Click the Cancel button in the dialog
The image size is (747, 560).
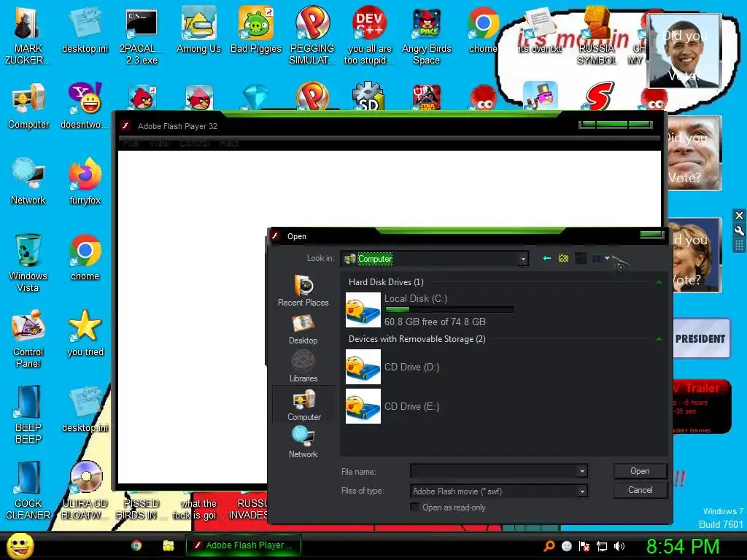pos(640,490)
